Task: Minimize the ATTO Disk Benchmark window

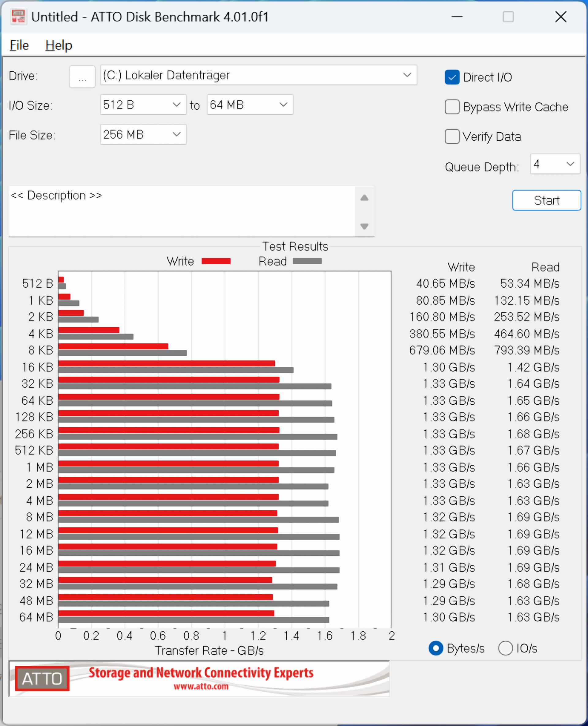Action: (457, 17)
